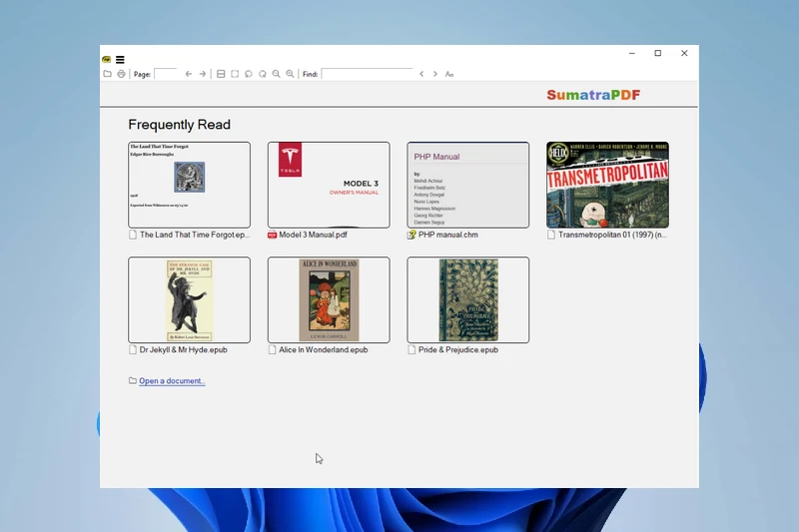Image resolution: width=799 pixels, height=532 pixels.
Task: Open Dr Jekyll & Mr Hyde cover thumbnail
Action: (189, 299)
